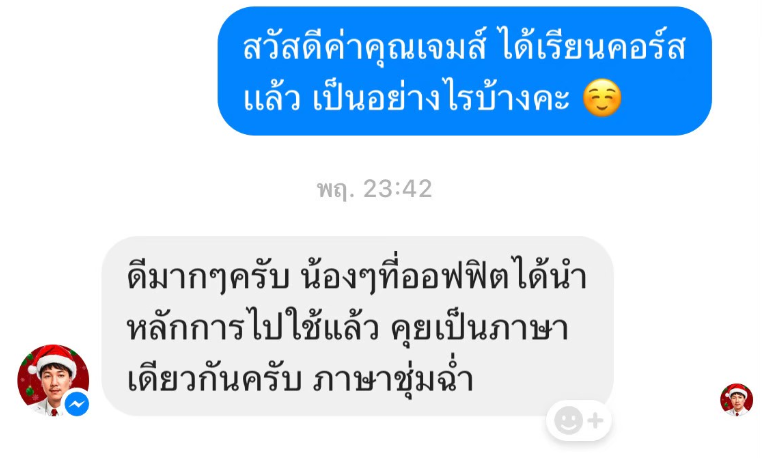763x458 pixels.
Task: Select the words น้องๆที่ออฟฟิตได้นำ
Action: [444, 275]
